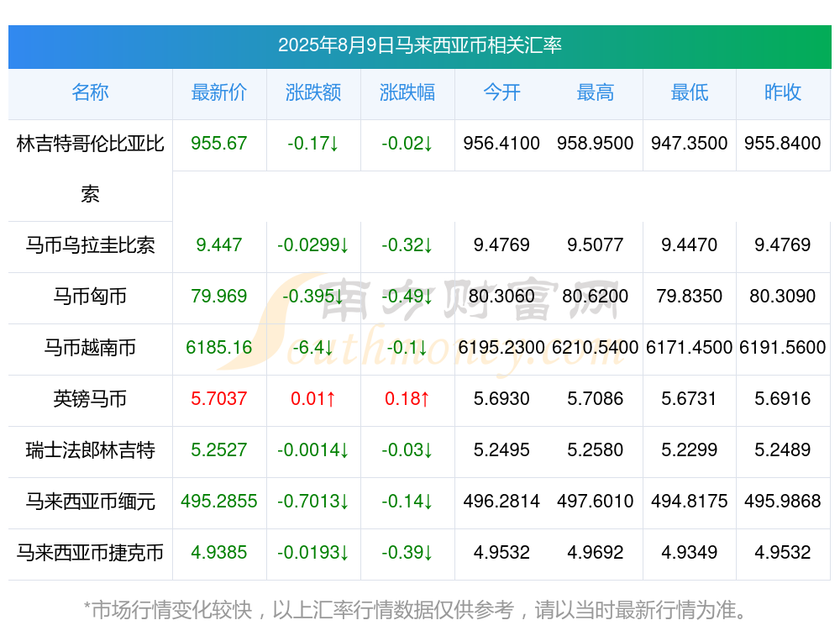The image size is (840, 636).
Task: Click change amount -0.0193↓
Action: coord(313,552)
